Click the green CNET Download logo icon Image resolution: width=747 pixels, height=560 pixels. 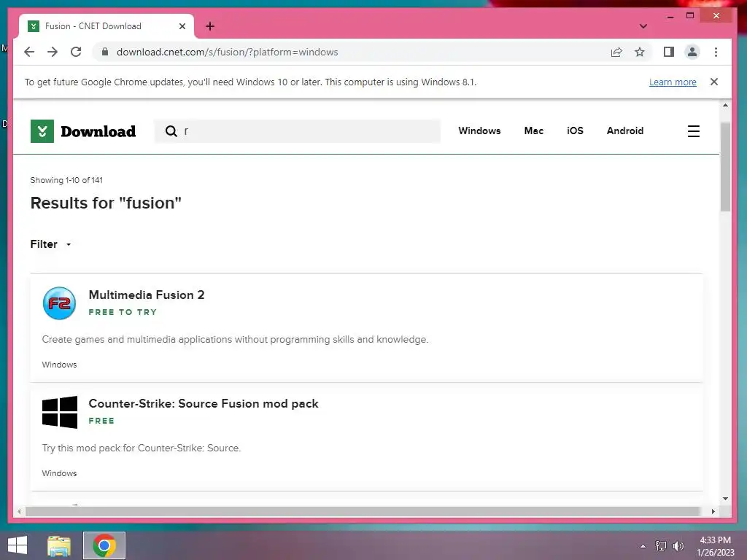(x=42, y=131)
